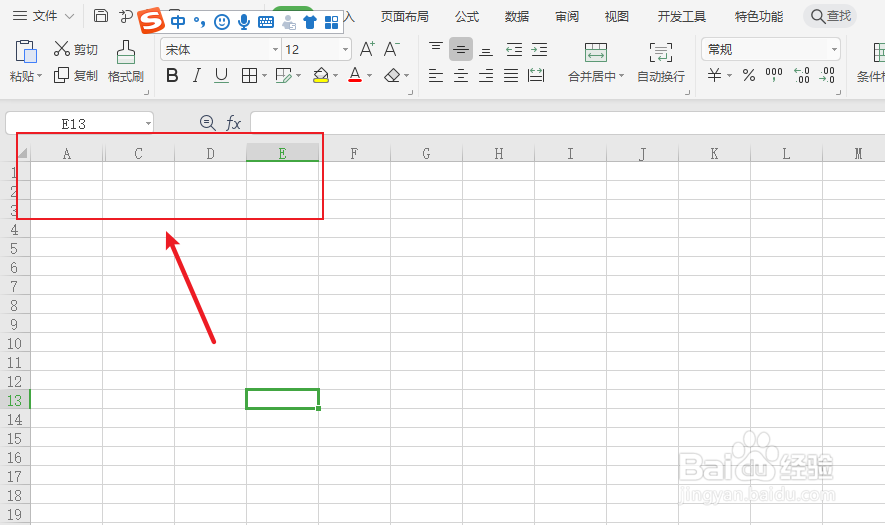The image size is (885, 525).
Task: Expand Merge and Center (合并居中) dropdown arrow
Action: (621, 76)
